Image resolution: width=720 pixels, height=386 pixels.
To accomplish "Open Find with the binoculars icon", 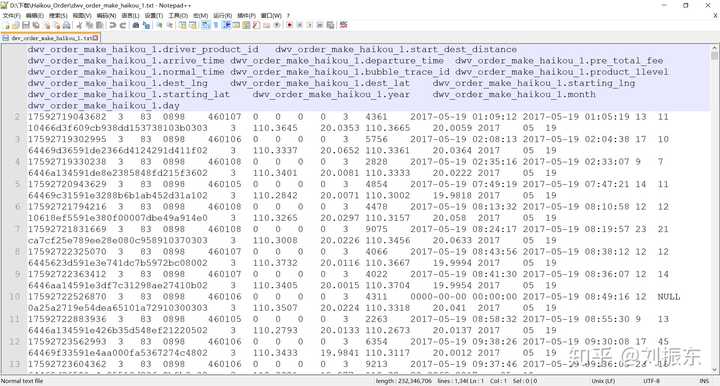I will (x=136, y=25).
